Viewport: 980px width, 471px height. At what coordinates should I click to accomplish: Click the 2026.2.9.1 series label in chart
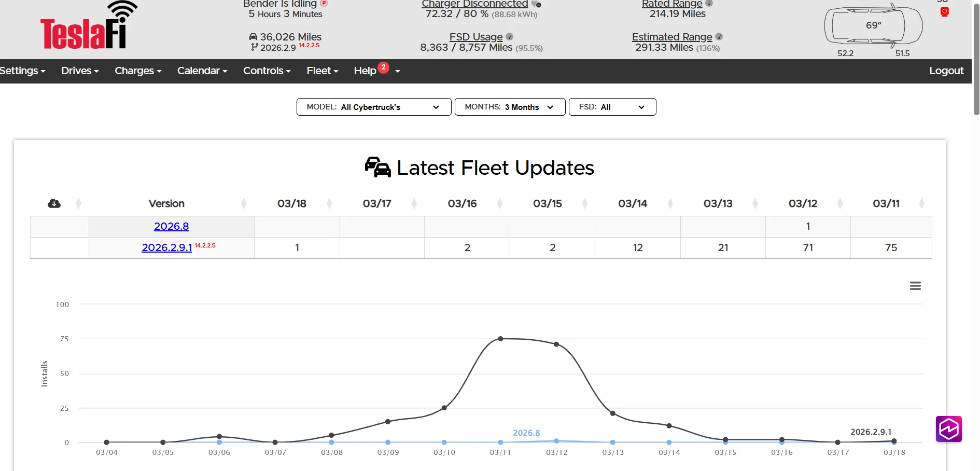(871, 432)
